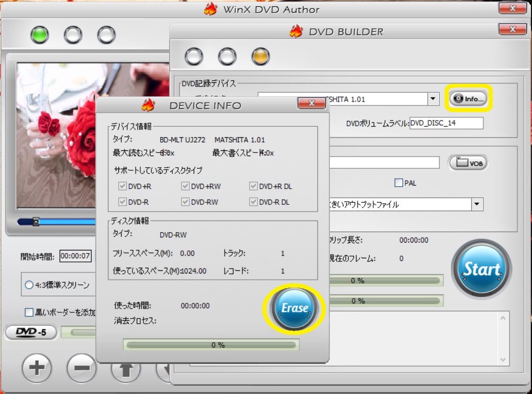Toggle DVD+R DL supported disc checkbox

click(x=253, y=186)
